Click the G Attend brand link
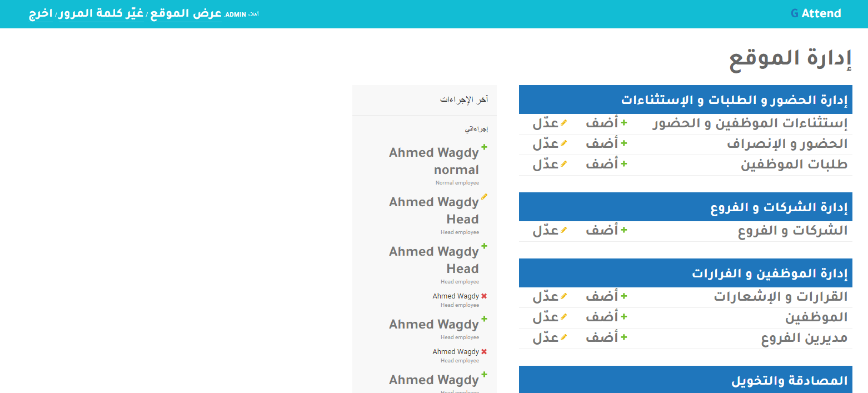 tap(816, 13)
